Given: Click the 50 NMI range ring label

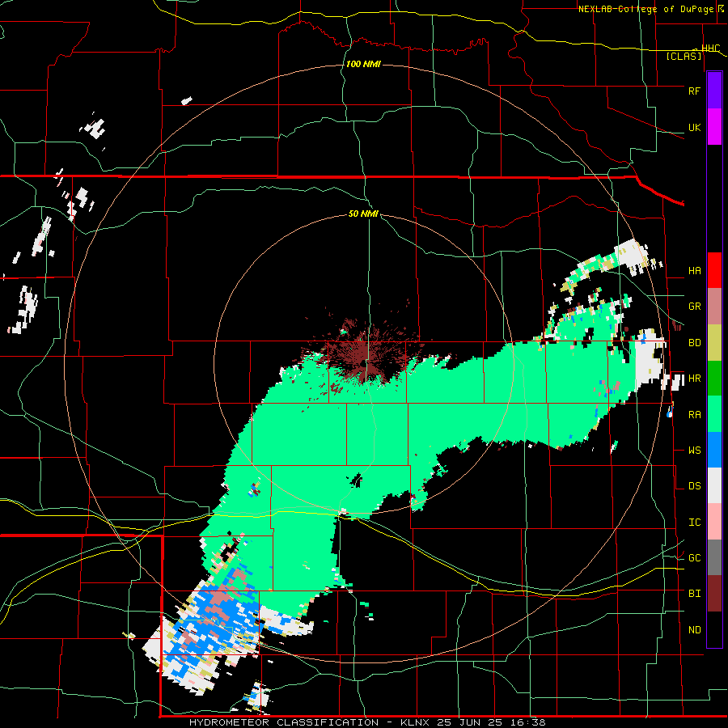Looking at the screenshot, I should click(x=363, y=214).
